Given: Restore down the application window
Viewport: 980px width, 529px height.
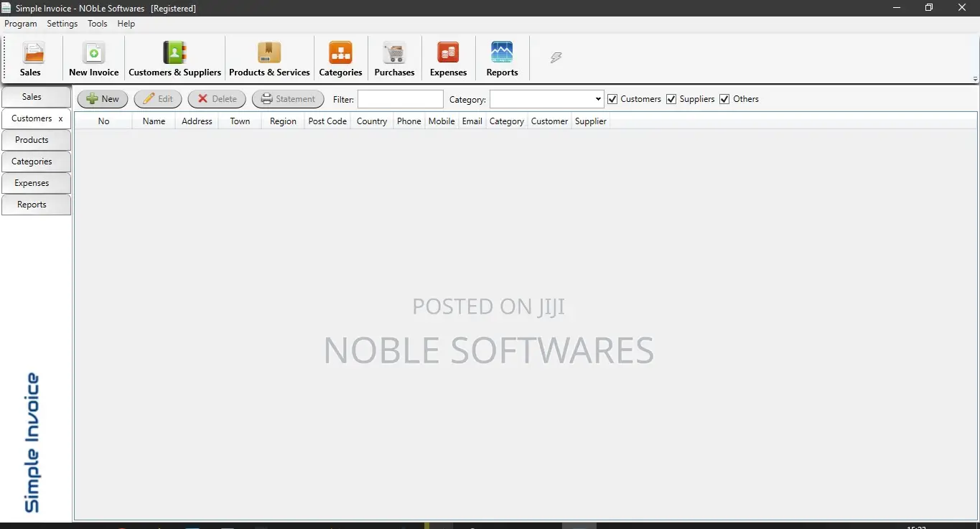Looking at the screenshot, I should click(x=929, y=8).
